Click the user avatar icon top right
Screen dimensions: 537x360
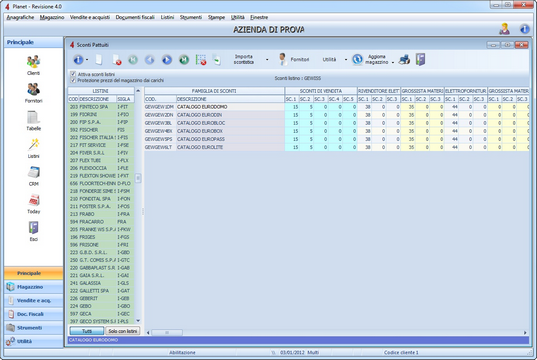504,29
